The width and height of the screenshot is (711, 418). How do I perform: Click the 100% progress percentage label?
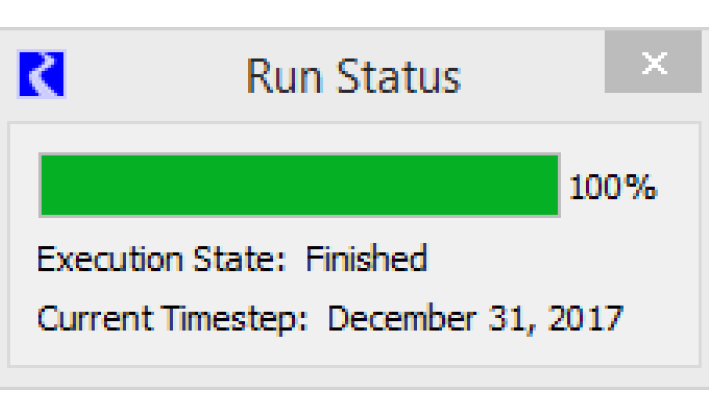pyautogui.click(x=613, y=187)
